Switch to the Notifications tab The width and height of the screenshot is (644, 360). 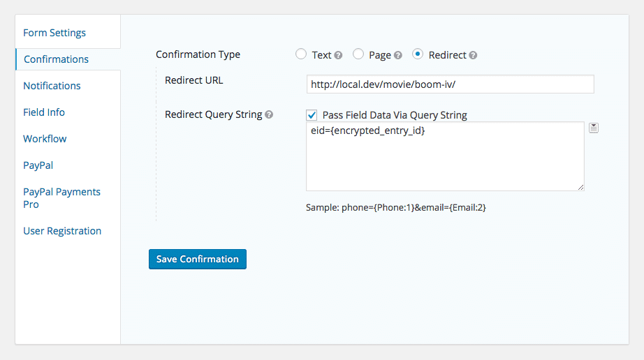click(x=52, y=86)
